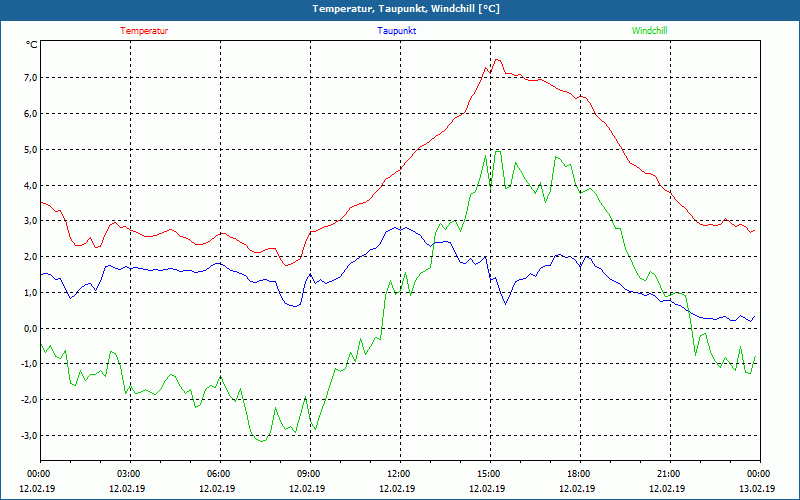This screenshot has height=500, width=800.
Task: Click the 15:00 time axis label
Action: pyautogui.click(x=490, y=474)
